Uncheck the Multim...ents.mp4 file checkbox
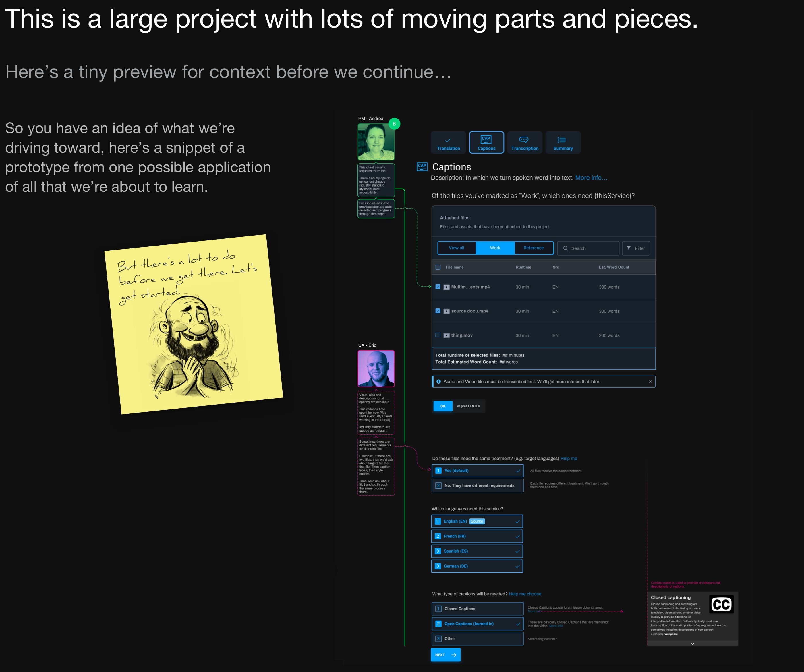 [438, 287]
